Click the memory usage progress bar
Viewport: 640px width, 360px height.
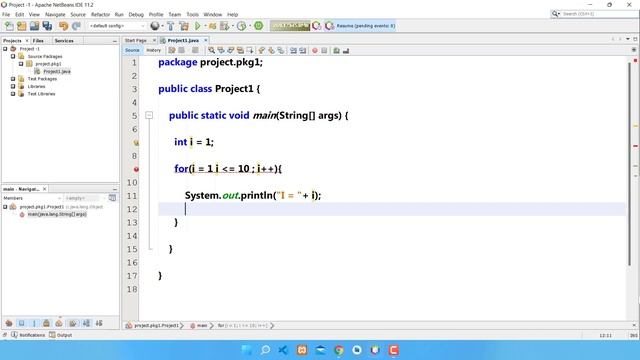(x=290, y=26)
